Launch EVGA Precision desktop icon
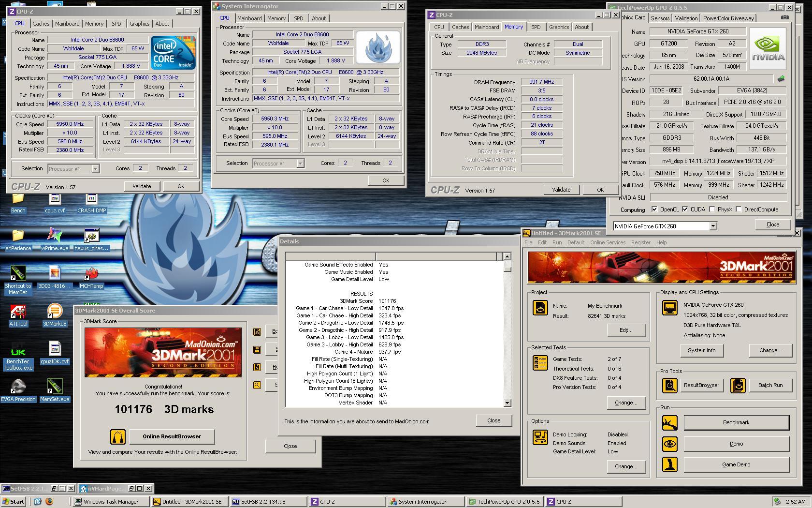The image size is (812, 508). point(18,391)
